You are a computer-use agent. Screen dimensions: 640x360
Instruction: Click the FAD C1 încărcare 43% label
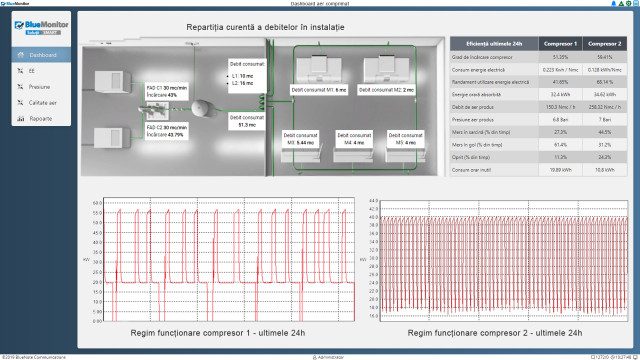click(x=167, y=91)
